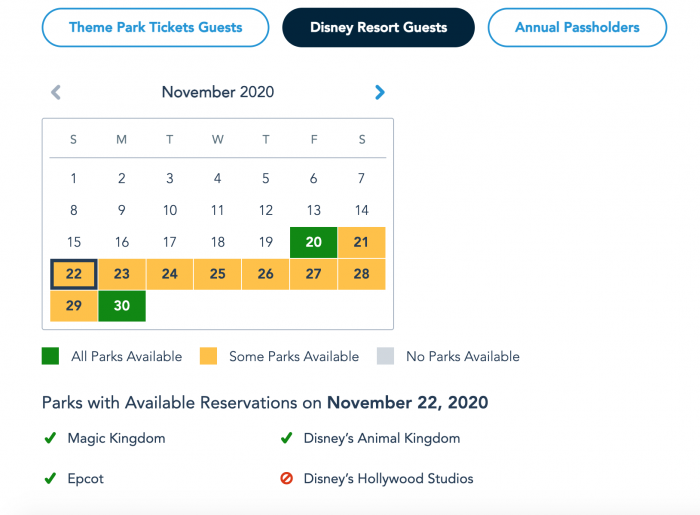Viewport: 700px width, 515px height.
Task: Click the green checkmark beside Magic Kingdom
Action: coord(50,438)
